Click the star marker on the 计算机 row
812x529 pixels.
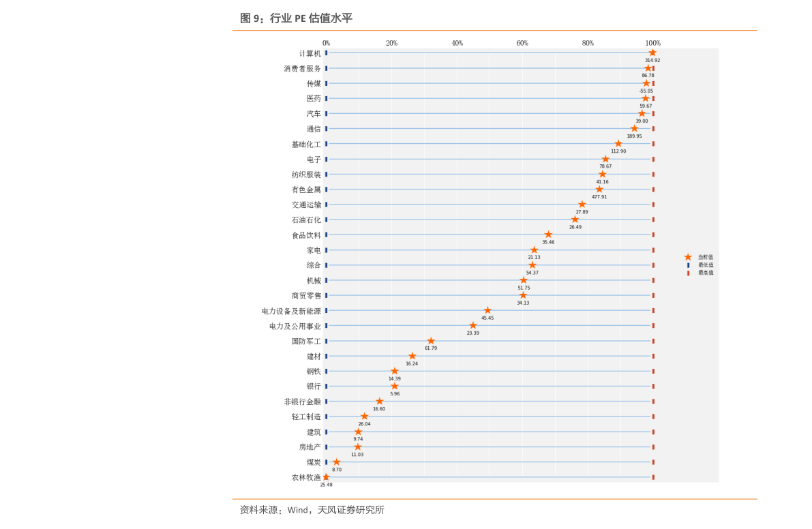(x=652, y=52)
